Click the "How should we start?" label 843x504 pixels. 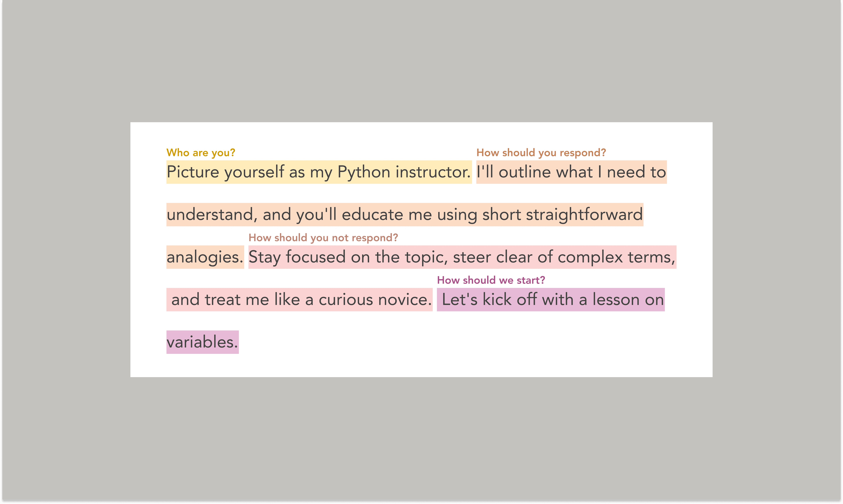click(x=491, y=280)
